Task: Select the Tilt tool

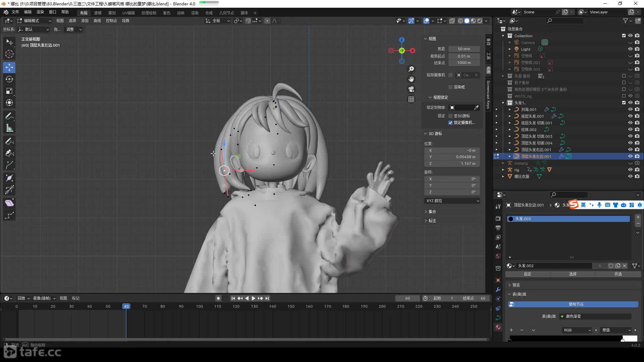Action: pyautogui.click(x=9, y=190)
